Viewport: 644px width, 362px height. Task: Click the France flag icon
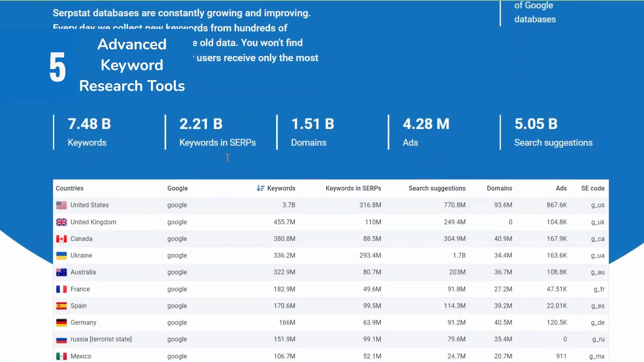point(61,289)
